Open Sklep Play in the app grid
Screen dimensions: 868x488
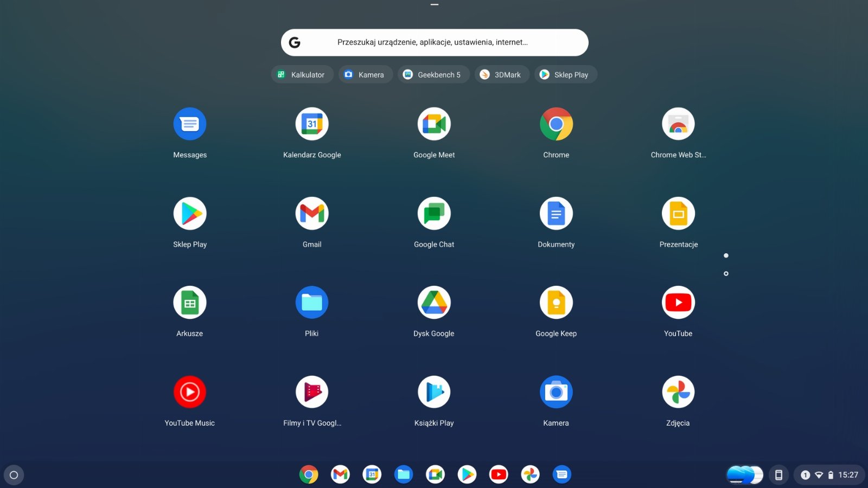(190, 214)
